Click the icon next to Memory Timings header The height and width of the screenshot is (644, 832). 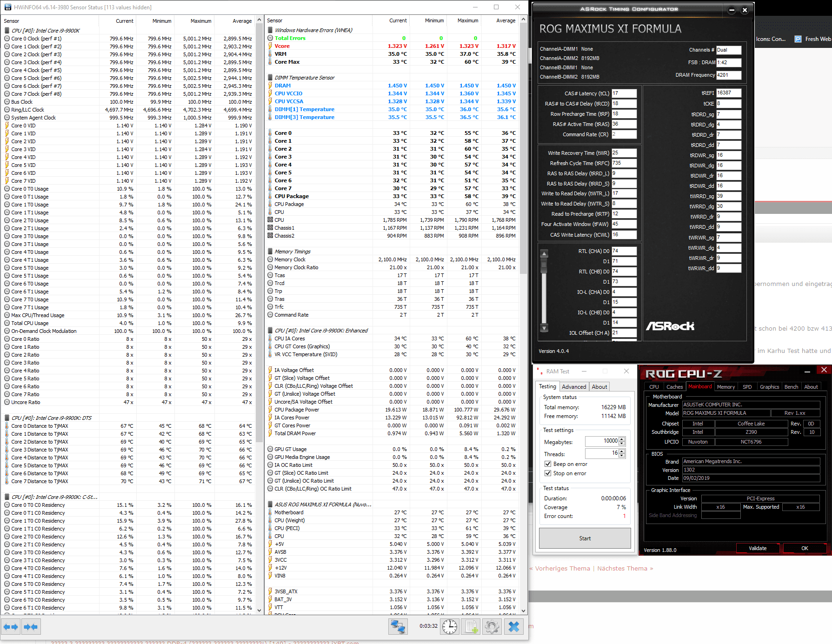[x=270, y=252]
